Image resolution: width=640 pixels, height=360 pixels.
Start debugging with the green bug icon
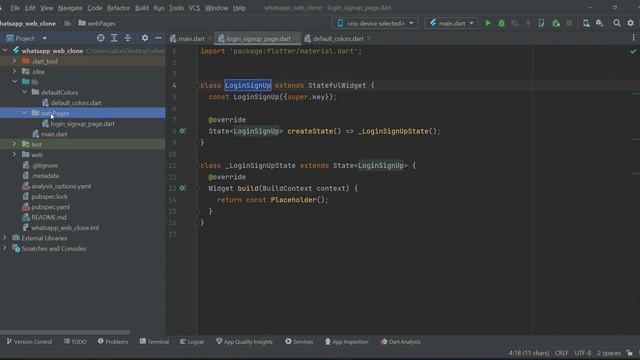tap(501, 24)
